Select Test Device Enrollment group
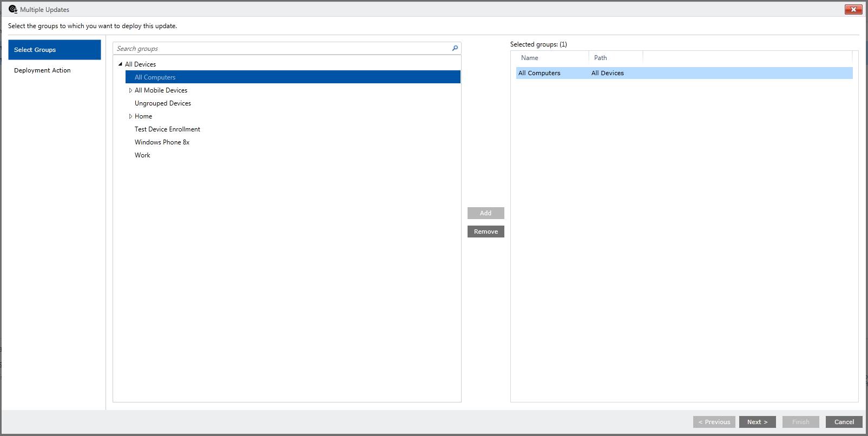Screen dimensions: 868x436 167,129
